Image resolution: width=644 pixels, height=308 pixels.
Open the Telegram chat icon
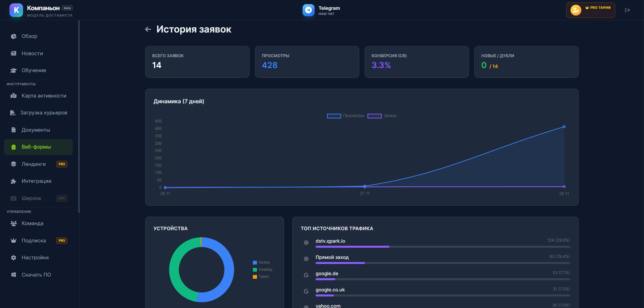click(x=308, y=10)
